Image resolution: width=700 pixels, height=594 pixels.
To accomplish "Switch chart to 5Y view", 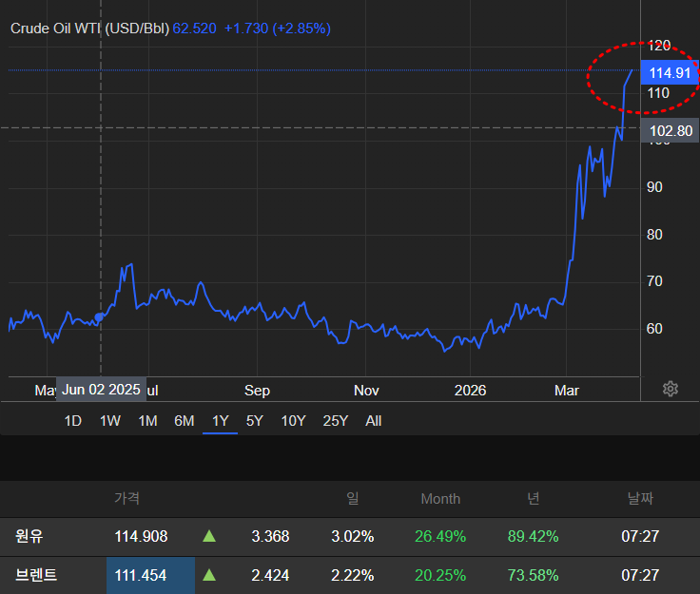I will (254, 421).
